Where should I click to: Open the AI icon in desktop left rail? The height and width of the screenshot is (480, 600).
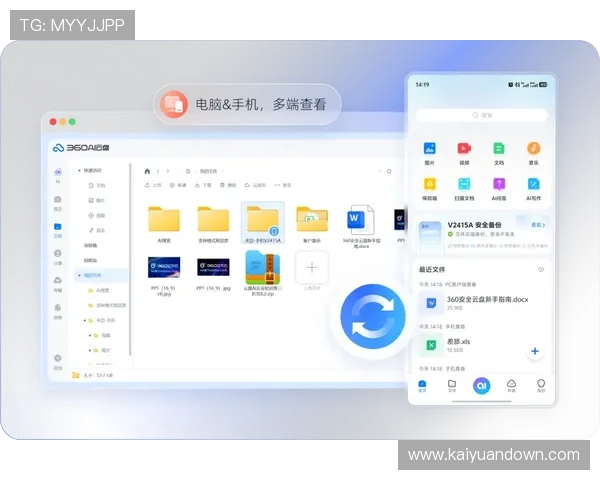(58, 172)
